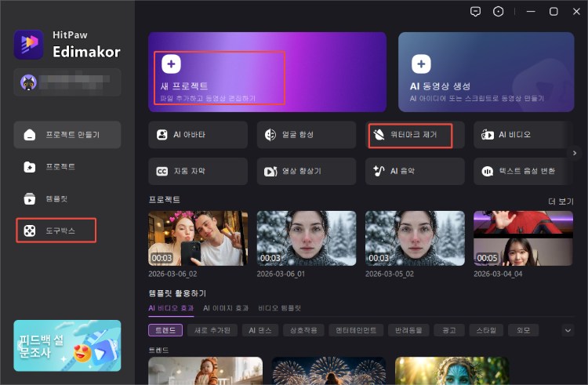588x385 pixels.
Task: Click the AI 아바타 icon
Action: pyautogui.click(x=162, y=135)
